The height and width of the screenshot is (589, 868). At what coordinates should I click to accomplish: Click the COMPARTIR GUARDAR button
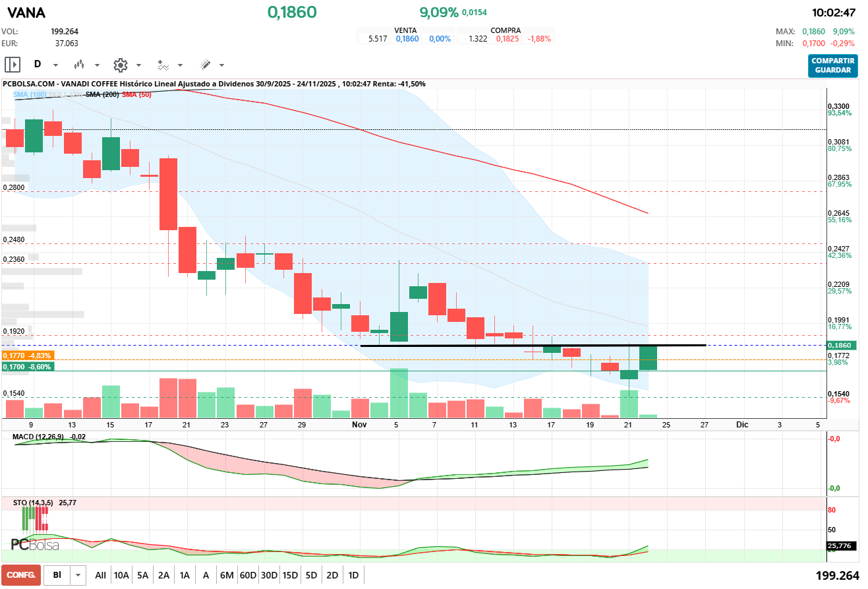coord(833,66)
